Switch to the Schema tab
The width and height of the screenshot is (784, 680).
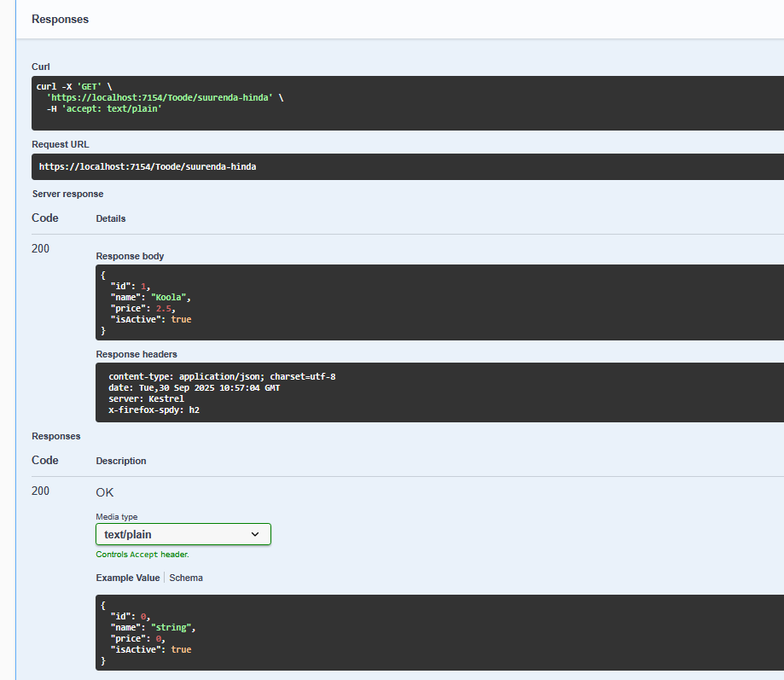186,578
